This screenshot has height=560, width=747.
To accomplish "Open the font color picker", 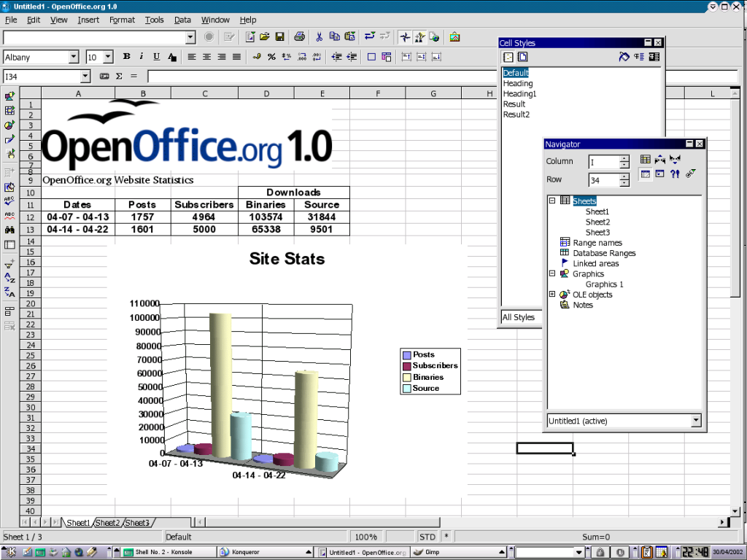I will click(x=171, y=57).
